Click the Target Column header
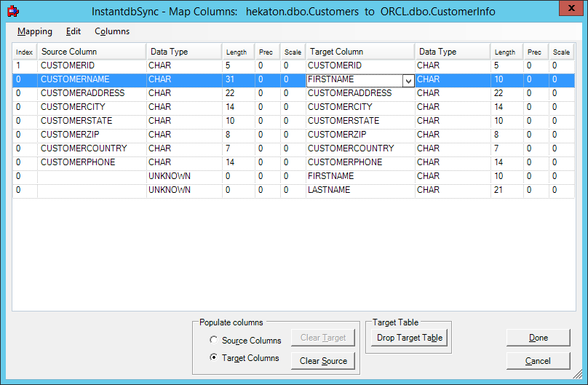 [x=360, y=52]
